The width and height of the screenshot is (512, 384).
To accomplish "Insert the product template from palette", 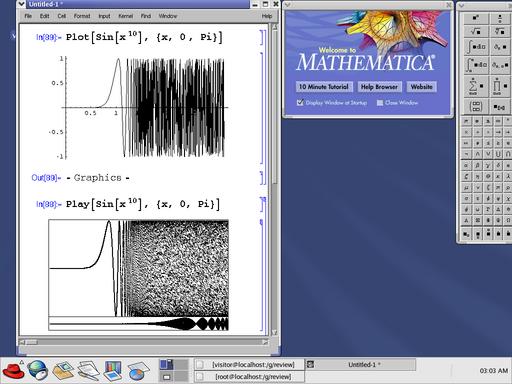I will [500, 86].
